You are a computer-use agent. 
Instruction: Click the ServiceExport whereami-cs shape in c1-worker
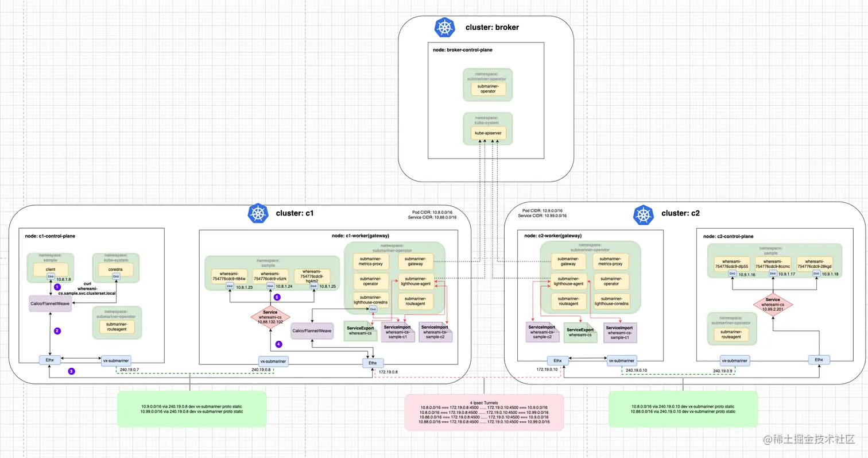coord(361,330)
